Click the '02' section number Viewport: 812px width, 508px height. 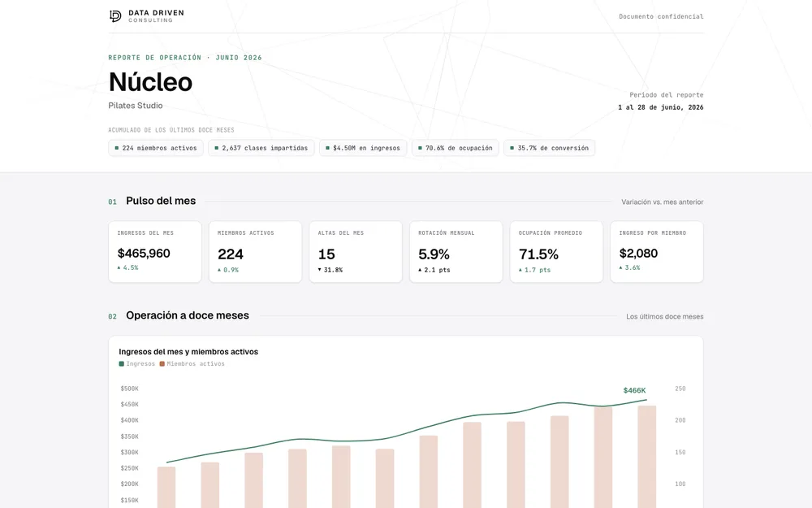[x=112, y=317]
